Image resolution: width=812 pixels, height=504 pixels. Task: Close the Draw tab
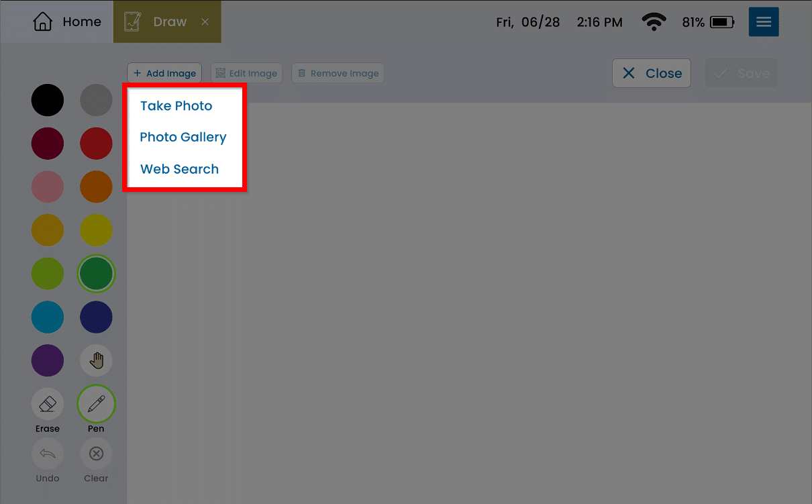(x=205, y=22)
